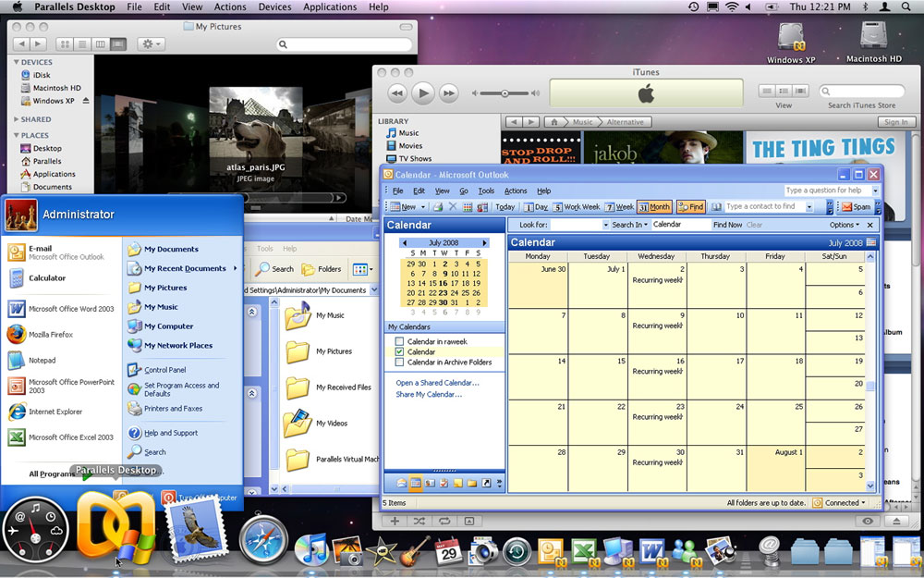This screenshot has width=924, height=578.
Task: Toggle iTunes shuffle button at bottom
Action: (419, 521)
